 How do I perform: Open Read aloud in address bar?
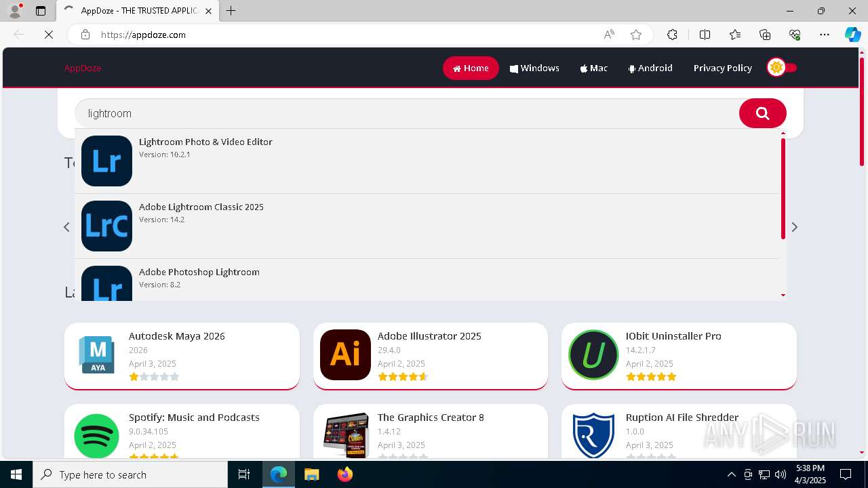pos(609,35)
